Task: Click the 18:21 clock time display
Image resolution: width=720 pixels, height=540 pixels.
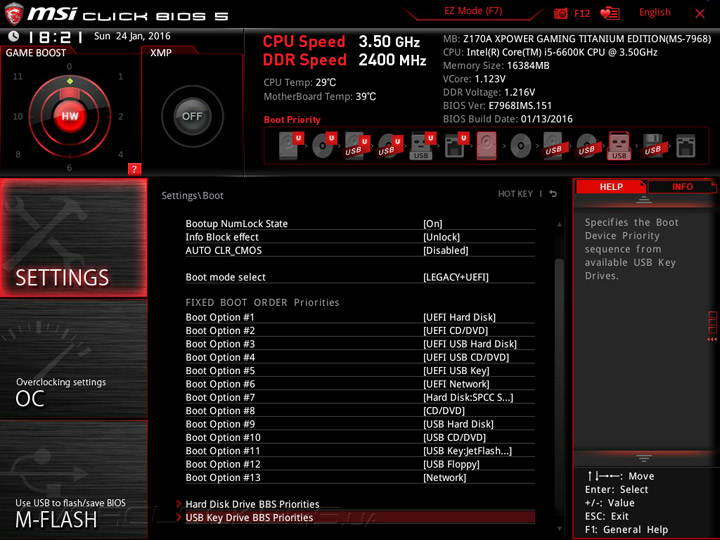Action: click(55, 37)
